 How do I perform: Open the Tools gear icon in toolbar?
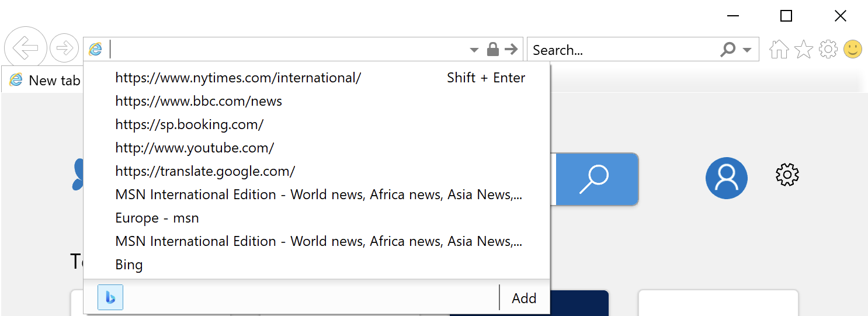pyautogui.click(x=828, y=50)
